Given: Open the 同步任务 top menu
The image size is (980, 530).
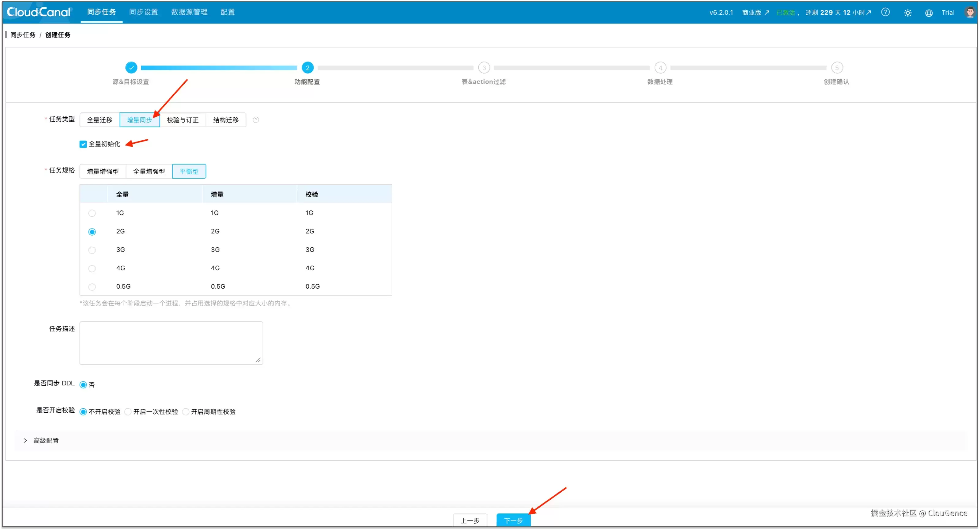Looking at the screenshot, I should tap(102, 12).
